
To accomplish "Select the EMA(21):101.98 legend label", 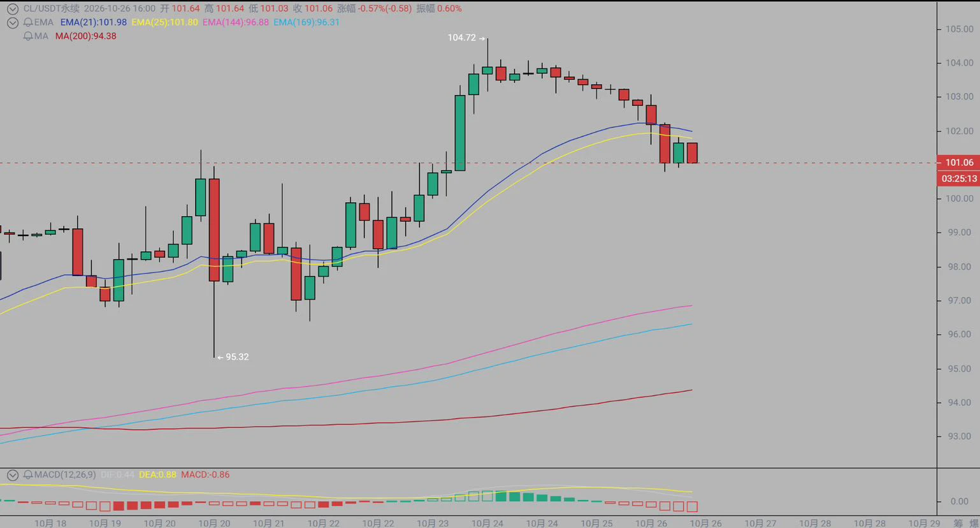I will point(94,22).
